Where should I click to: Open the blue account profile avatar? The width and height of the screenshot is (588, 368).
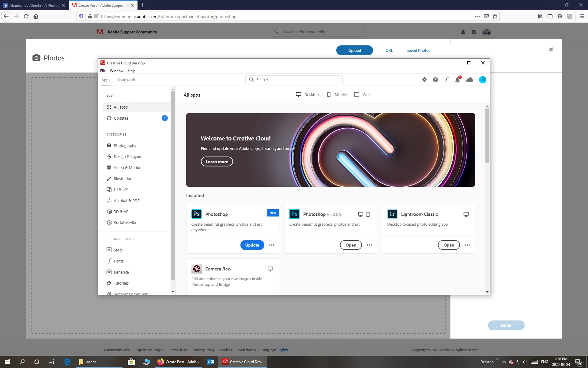pyautogui.click(x=482, y=80)
